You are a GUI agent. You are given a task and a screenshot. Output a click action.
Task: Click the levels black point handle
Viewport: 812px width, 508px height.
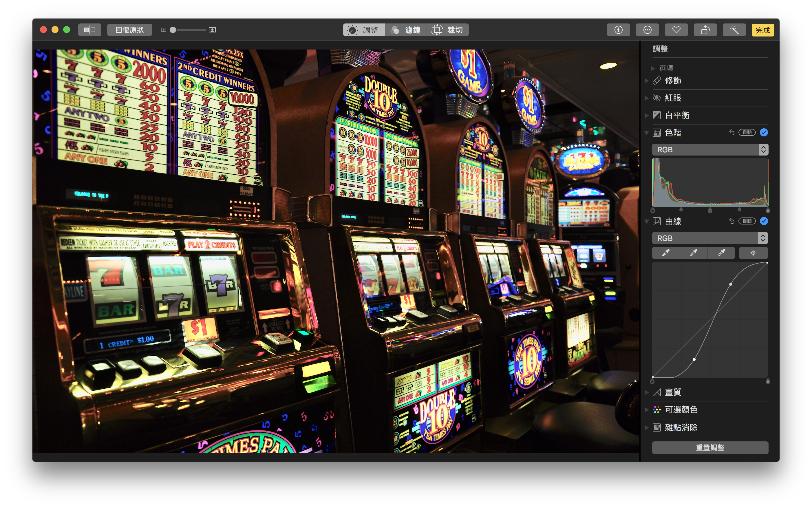tap(653, 210)
